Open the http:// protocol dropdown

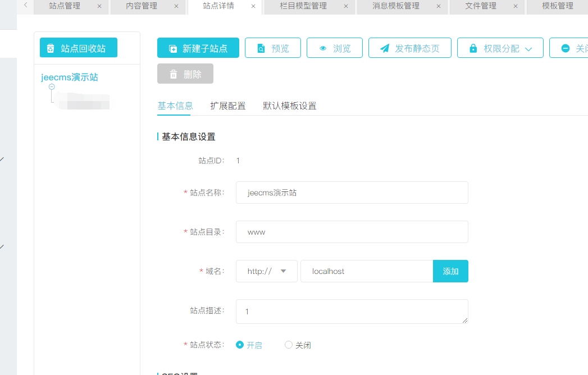(x=267, y=271)
